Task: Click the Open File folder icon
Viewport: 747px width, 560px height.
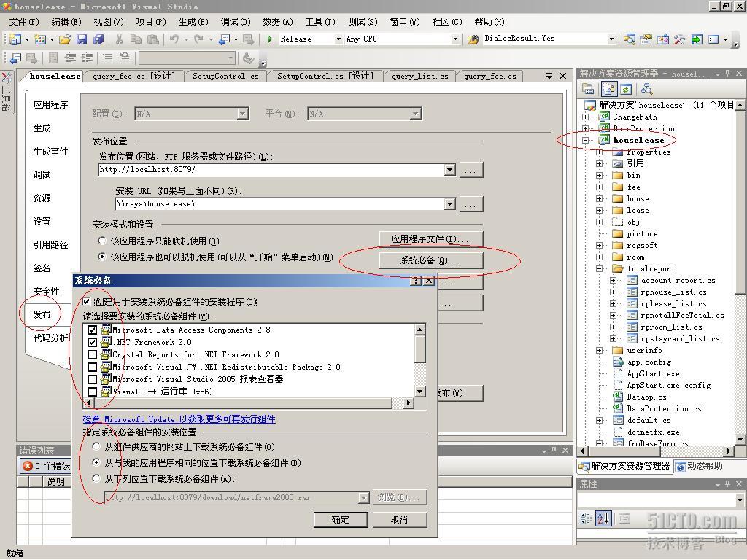Action: [65, 39]
